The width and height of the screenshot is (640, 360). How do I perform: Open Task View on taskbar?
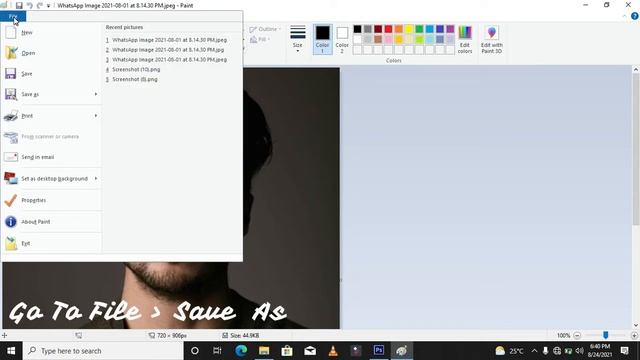tap(217, 351)
